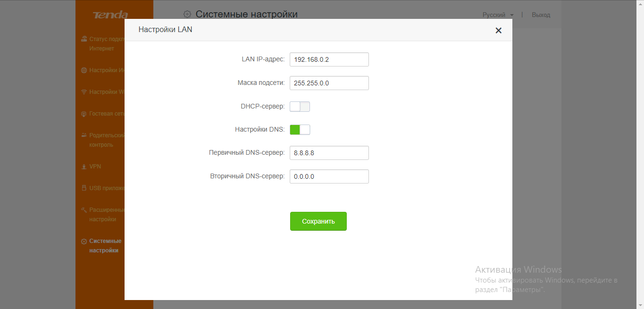Click the Системные настройки page heading

[x=247, y=15]
